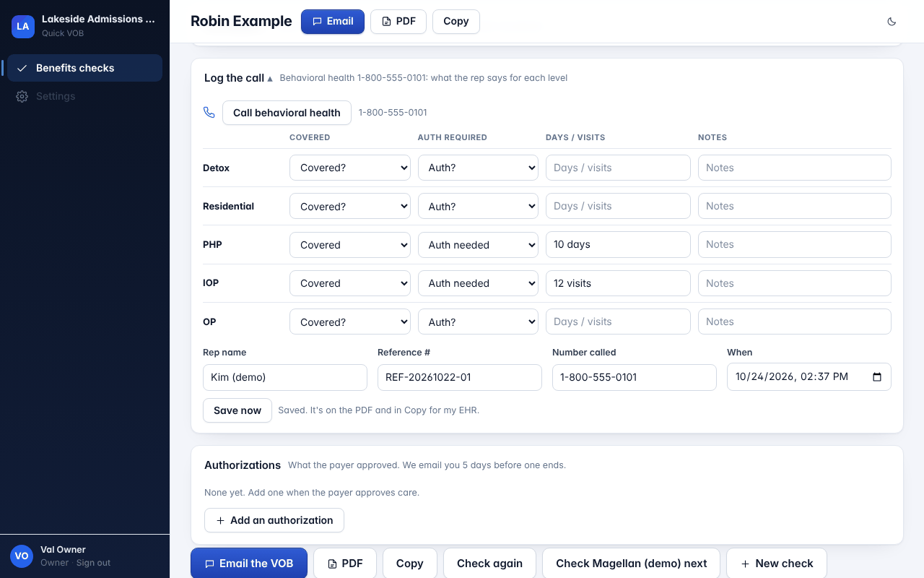Open the VO user avatar
This screenshot has width=924, height=578.
pos(22,556)
